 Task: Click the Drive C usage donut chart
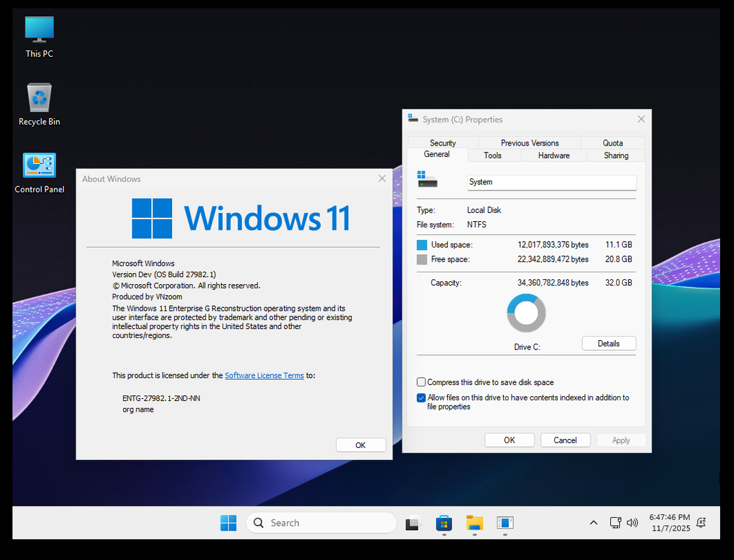(526, 313)
